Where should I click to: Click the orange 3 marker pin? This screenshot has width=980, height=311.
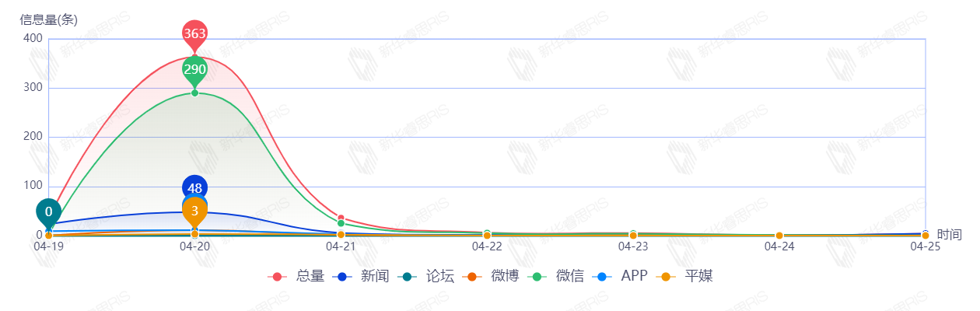194,210
